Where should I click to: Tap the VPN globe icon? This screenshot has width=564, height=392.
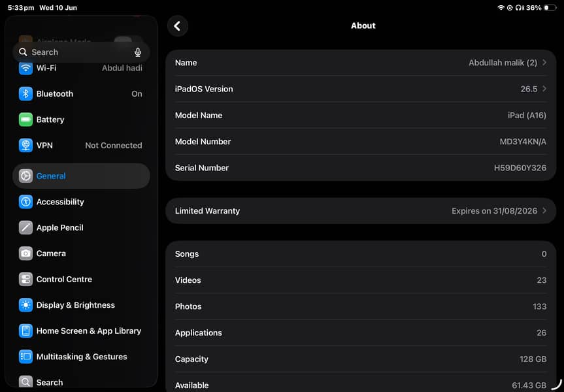coord(25,146)
